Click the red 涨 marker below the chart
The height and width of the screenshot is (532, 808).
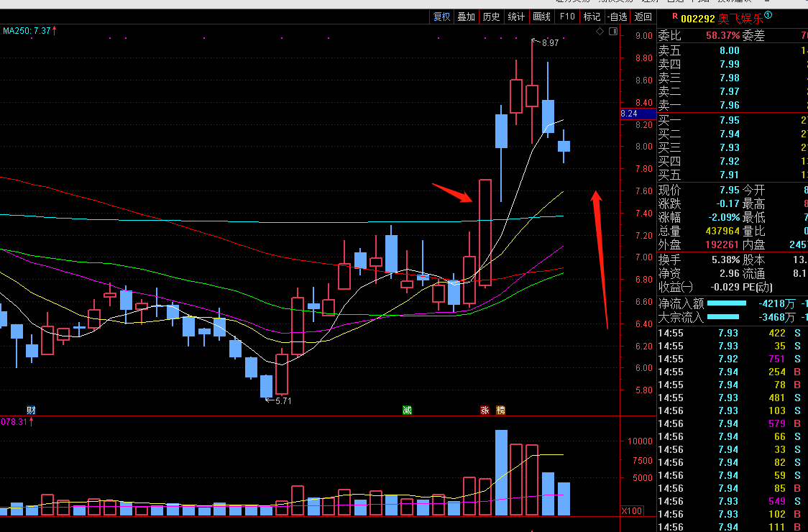[485, 410]
